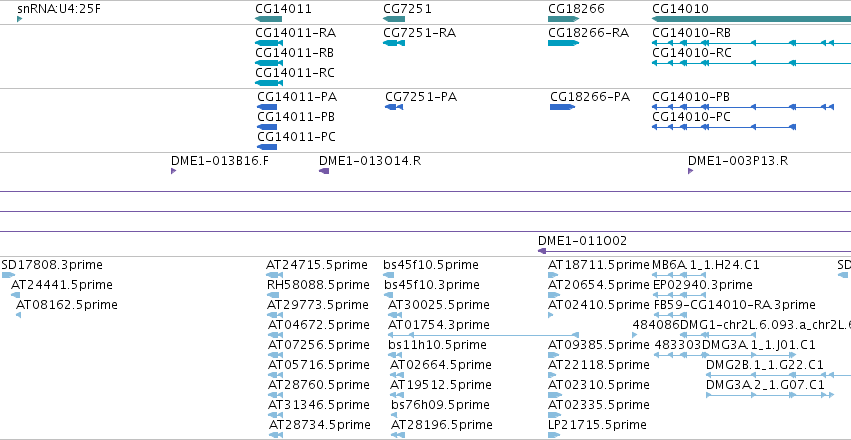Select the snRNA:U4:25F gene arrow glyph
Viewport: 851px width, 440px height.
20,19
